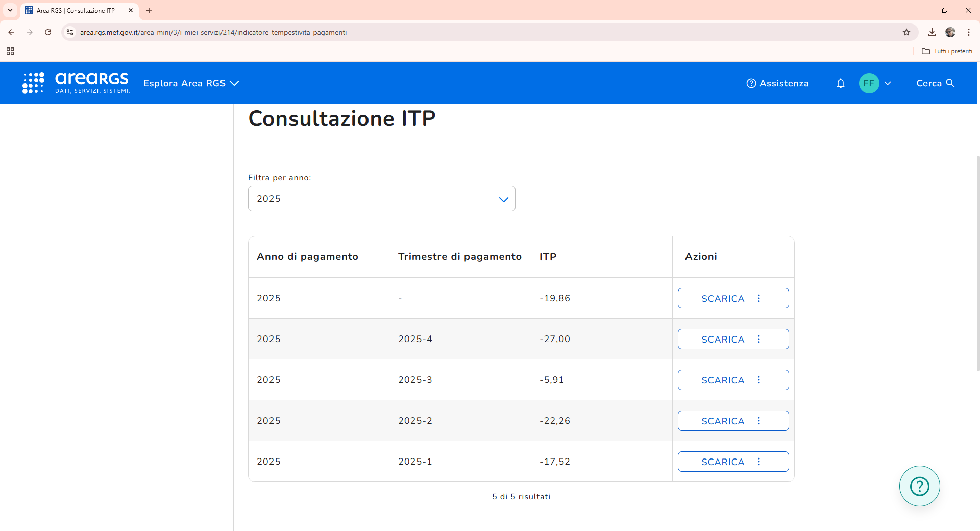Open the three-dot menu for the 2025-1 row
The height and width of the screenshot is (531, 980).
click(759, 462)
